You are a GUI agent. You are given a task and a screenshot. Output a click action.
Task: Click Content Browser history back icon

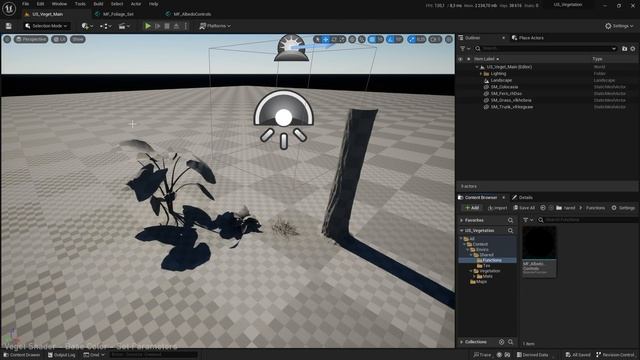[543, 208]
